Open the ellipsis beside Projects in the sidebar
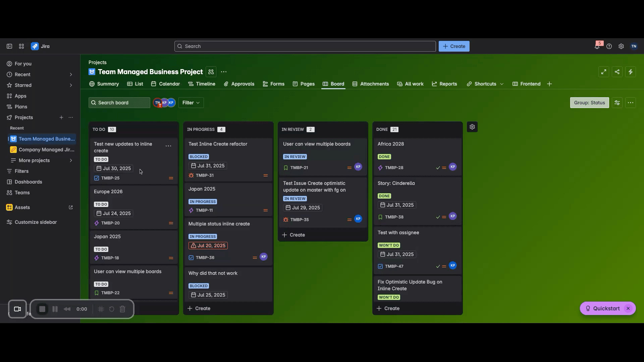This screenshot has width=644, height=362. [x=71, y=117]
